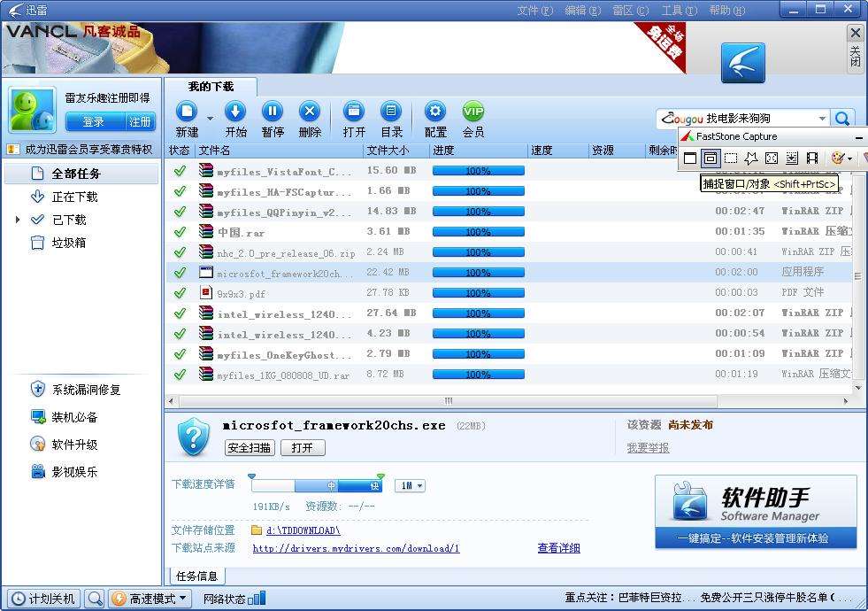Select 垃圾箱 (Trash) in the sidebar
The image size is (868, 611).
[69, 243]
